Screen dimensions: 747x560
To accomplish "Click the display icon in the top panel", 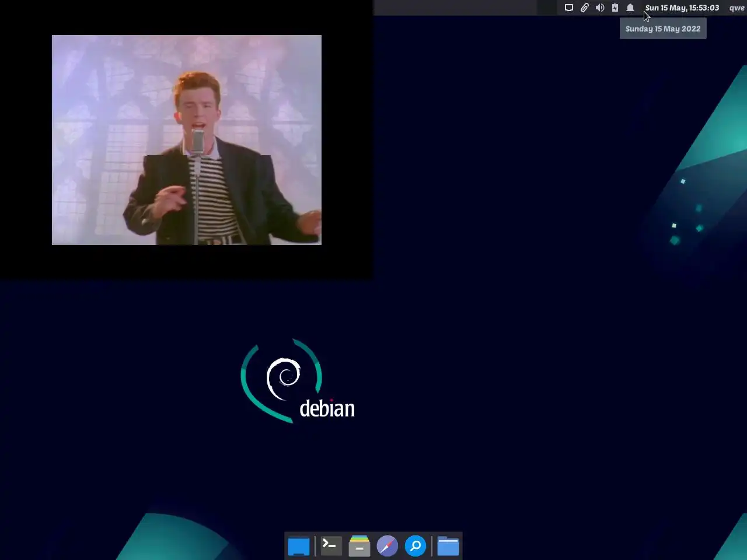I will coord(569,8).
